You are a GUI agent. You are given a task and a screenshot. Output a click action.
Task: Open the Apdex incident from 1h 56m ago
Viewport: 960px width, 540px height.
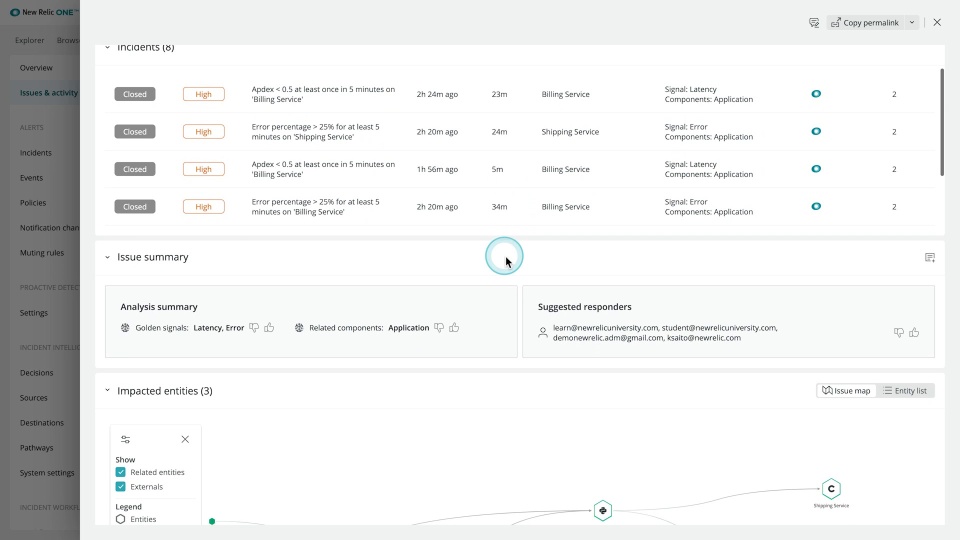[323, 169]
